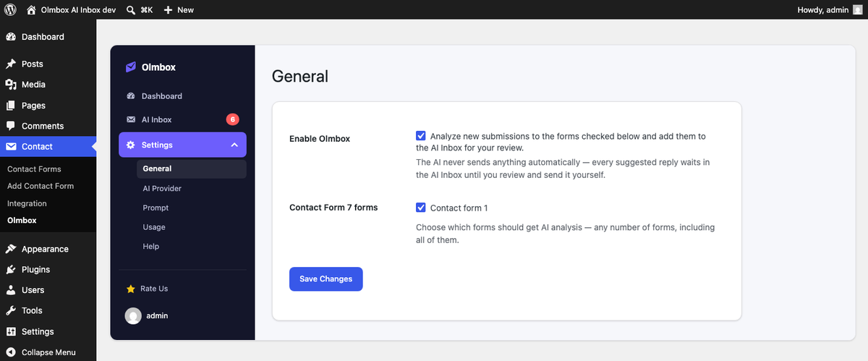Click the admin avatar in top bar
This screenshot has height=361, width=868.
858,9
